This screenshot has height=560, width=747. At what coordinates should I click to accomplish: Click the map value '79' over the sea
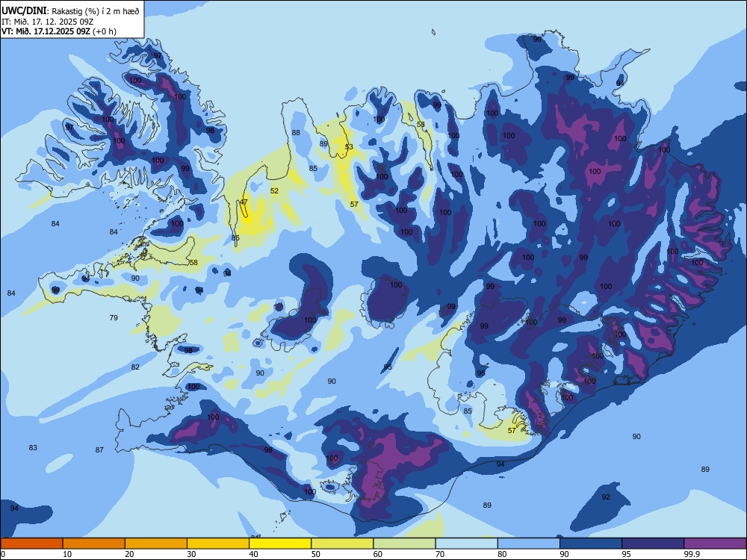[114, 317]
